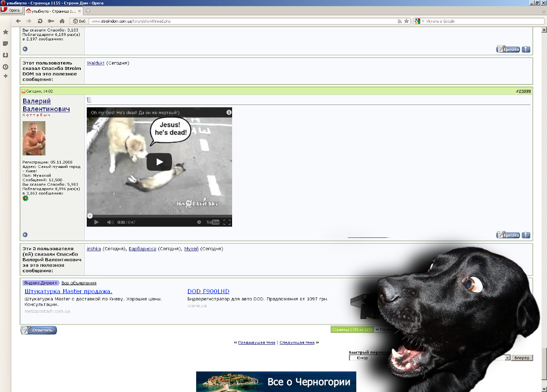
Task: Toggle fullscreen mode on the video player
Action: coord(227,222)
